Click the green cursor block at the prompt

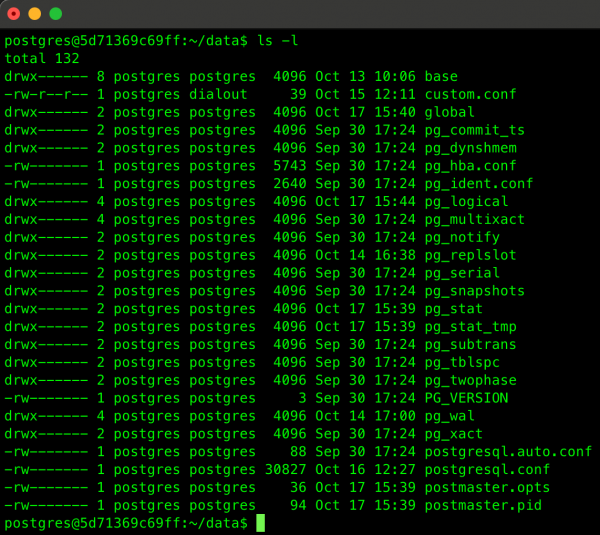[260, 523]
